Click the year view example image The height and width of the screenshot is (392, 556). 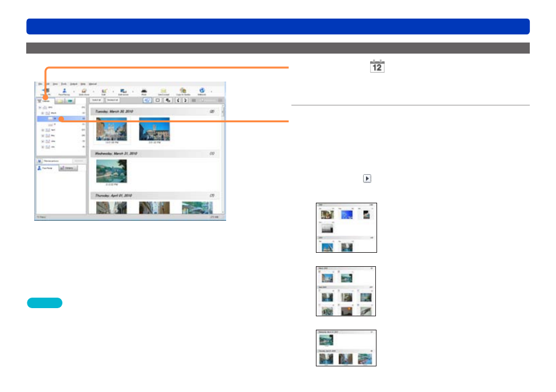[x=346, y=228]
